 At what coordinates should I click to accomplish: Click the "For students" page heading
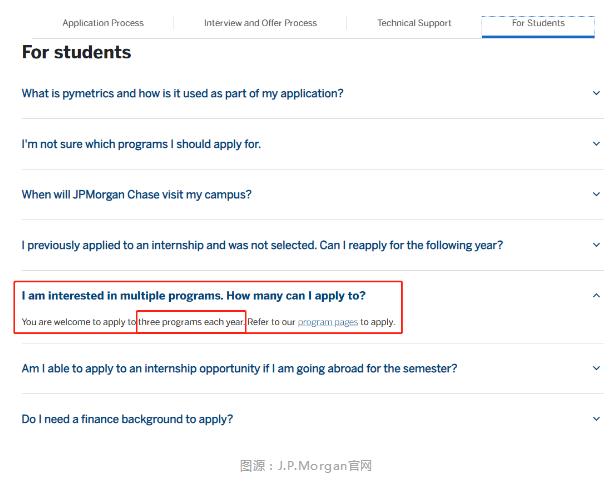tap(76, 52)
